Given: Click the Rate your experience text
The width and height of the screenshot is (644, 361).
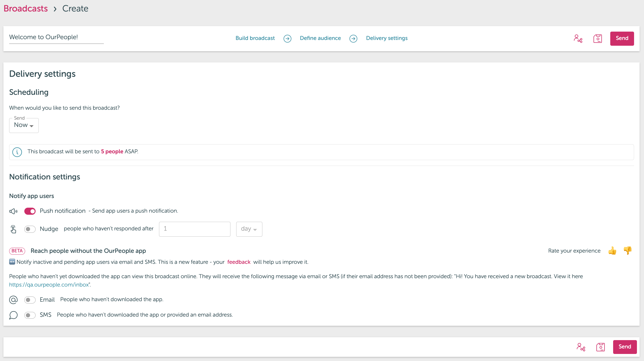Looking at the screenshot, I should click(x=574, y=251).
